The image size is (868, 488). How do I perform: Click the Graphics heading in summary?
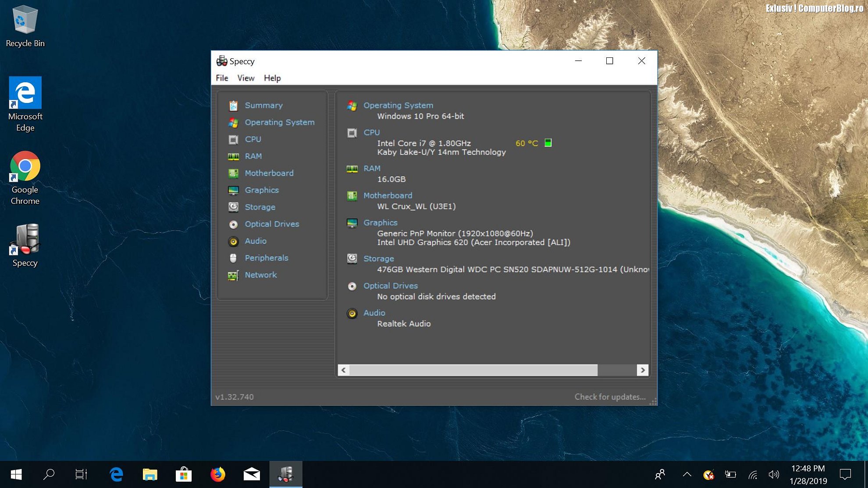point(380,223)
